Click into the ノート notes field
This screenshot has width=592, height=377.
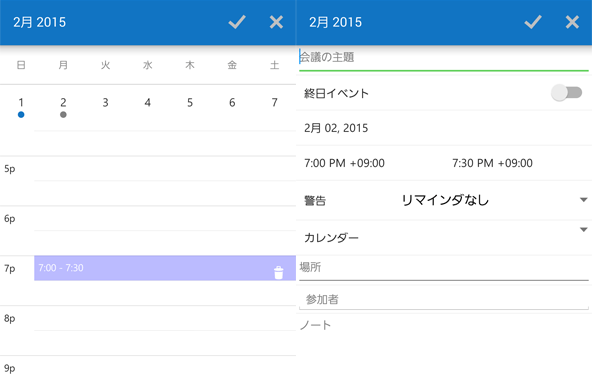(444, 325)
